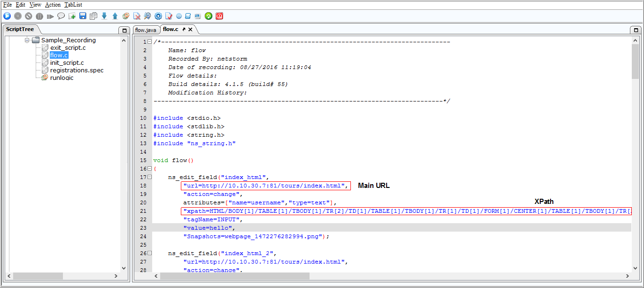Open the TabList menu
Screen dimensions: 644x288
click(x=73, y=5)
